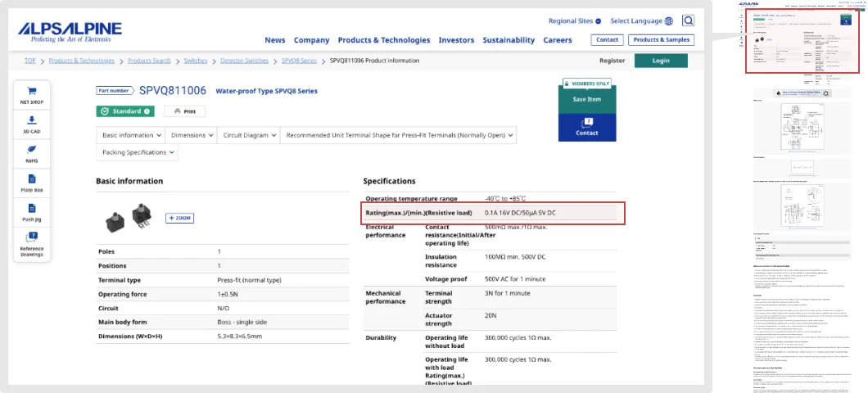The image size is (868, 393).
Task: Open the Reference Drawings sidebar item
Action: 32,244
